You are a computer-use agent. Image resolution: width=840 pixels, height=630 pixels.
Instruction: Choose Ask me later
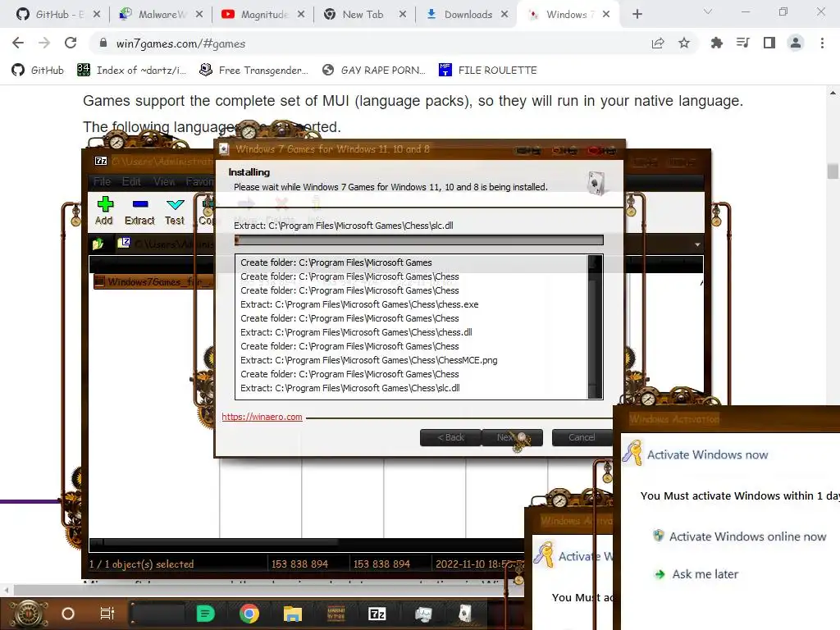tap(705, 574)
